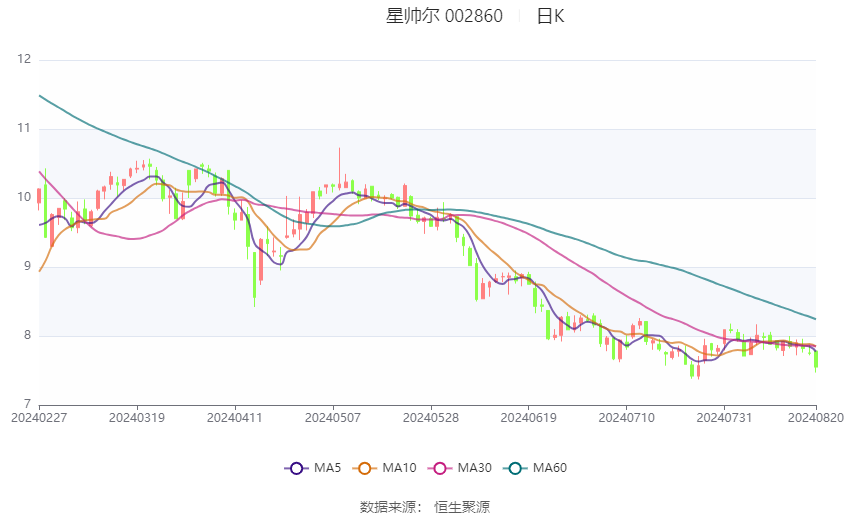The width and height of the screenshot is (850, 517).
Task: Click the price axis label 11
Action: pyautogui.click(x=24, y=128)
